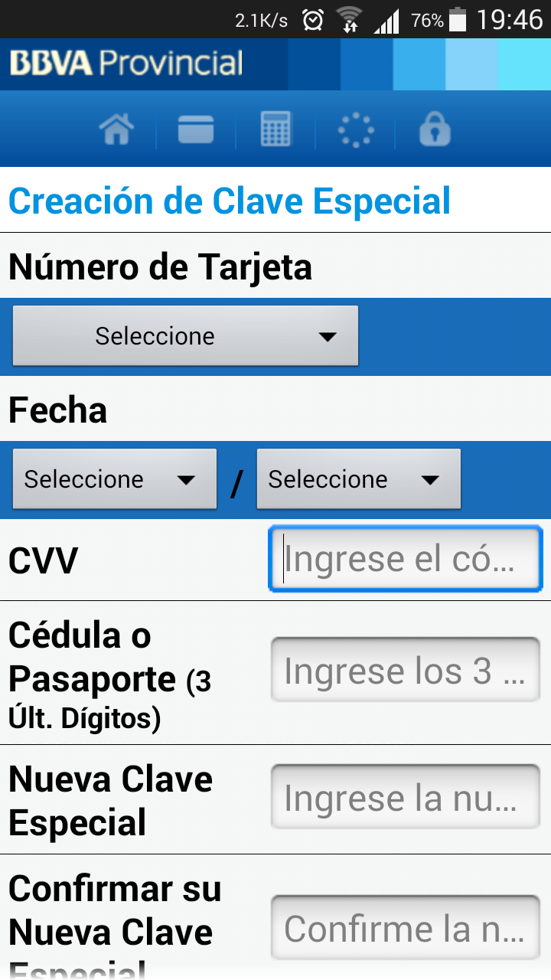Open the Número de Tarjeta Seleccione dropdown
Viewport: 551px width, 980px height.
click(x=185, y=335)
